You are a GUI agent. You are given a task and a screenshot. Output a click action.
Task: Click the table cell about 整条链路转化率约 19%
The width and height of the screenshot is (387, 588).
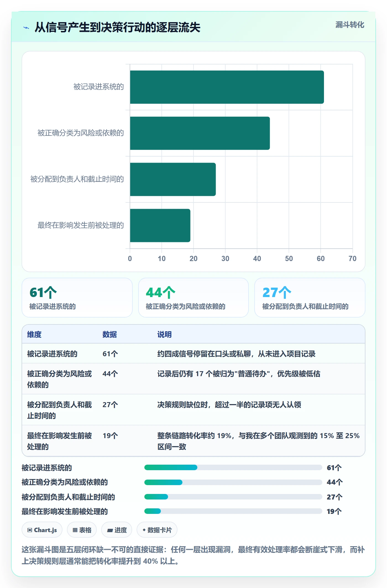[x=258, y=441]
